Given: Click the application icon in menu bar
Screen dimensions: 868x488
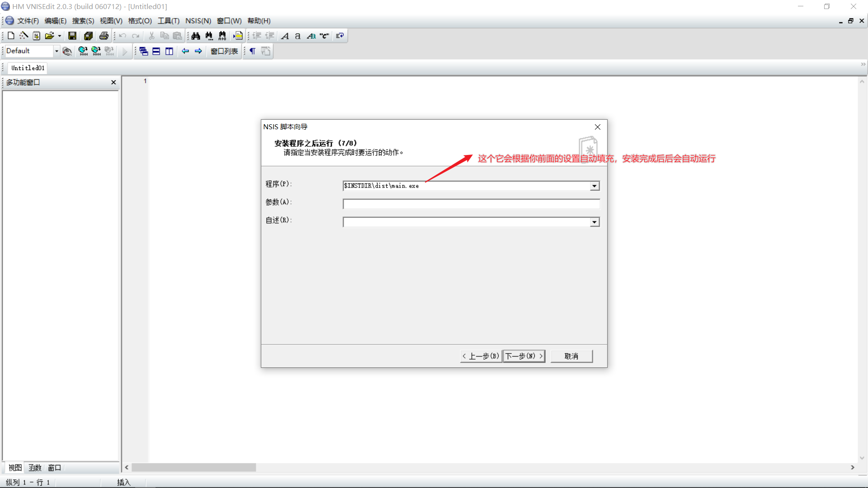Looking at the screenshot, I should 9,21.
